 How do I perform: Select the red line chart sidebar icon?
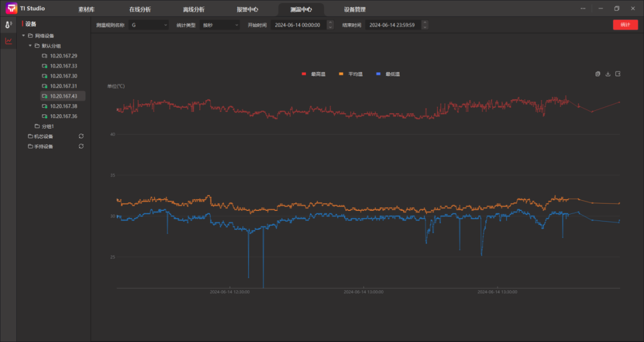pos(8,41)
